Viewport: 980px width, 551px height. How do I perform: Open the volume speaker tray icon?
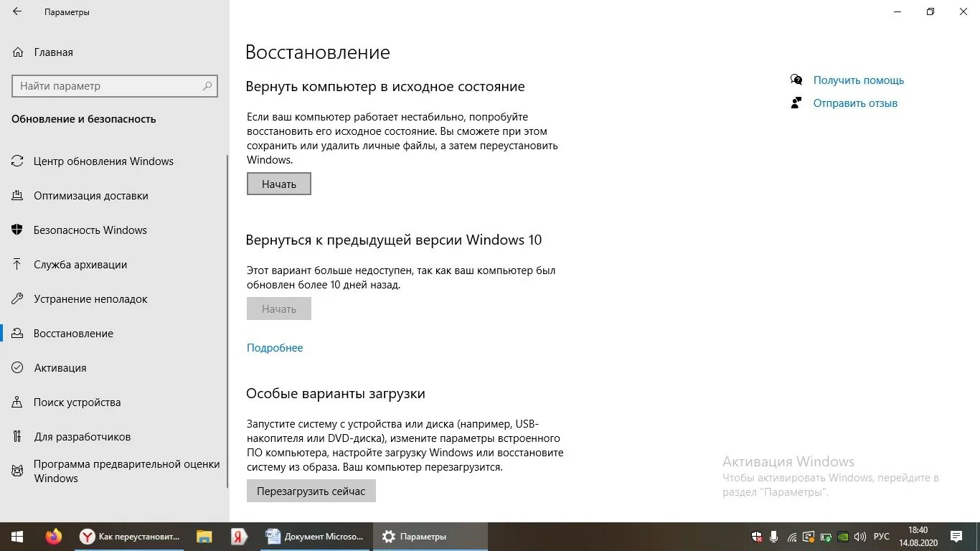[860, 537]
